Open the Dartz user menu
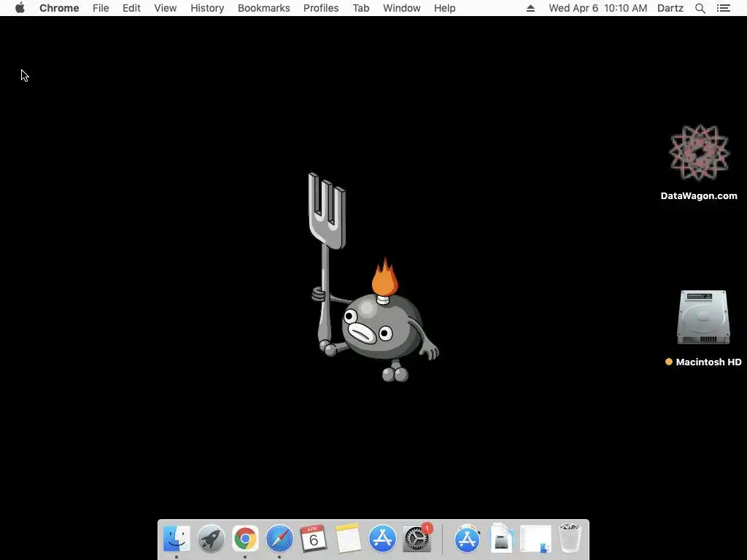This screenshot has width=747, height=560. (670, 8)
